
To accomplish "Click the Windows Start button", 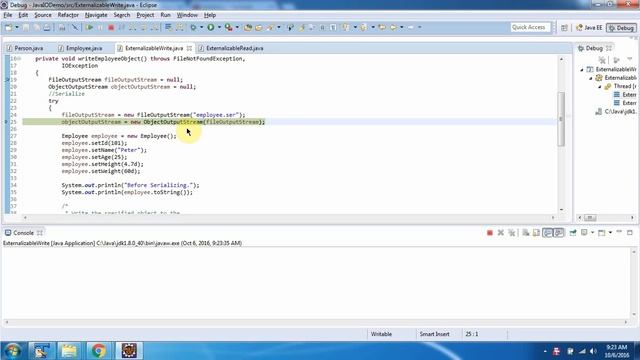I will [12, 351].
